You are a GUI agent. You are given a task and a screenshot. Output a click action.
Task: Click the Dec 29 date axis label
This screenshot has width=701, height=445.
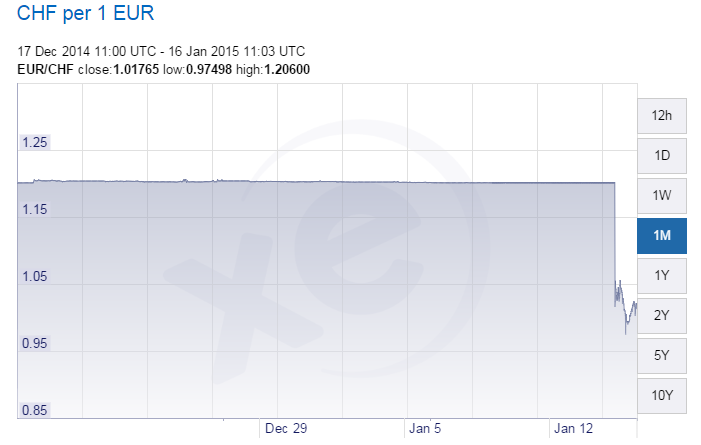point(286,428)
